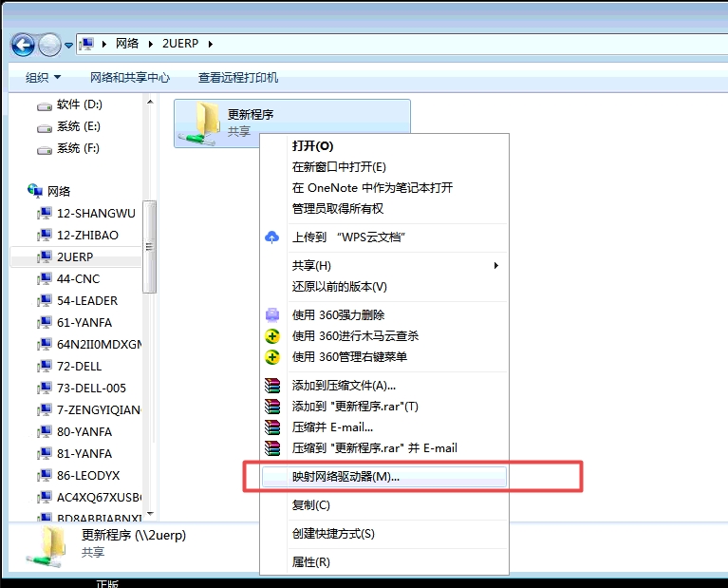This screenshot has height=588, width=728.
Task: Choose 映射网络驱动器(M)... from the context menu
Action: tap(345, 477)
